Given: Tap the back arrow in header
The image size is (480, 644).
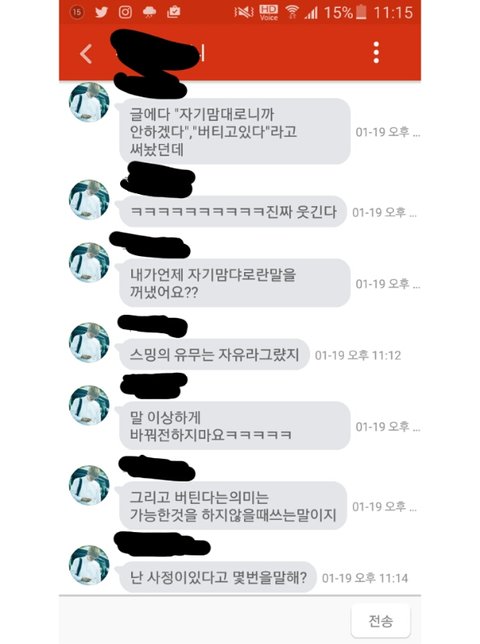Looking at the screenshot, I should click(x=85, y=54).
